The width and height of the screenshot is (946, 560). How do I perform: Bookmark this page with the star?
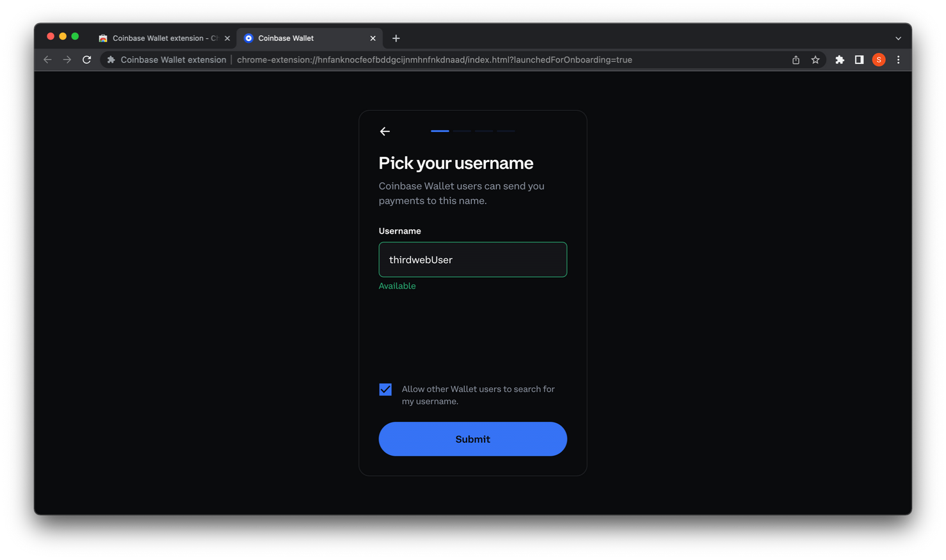pyautogui.click(x=815, y=60)
